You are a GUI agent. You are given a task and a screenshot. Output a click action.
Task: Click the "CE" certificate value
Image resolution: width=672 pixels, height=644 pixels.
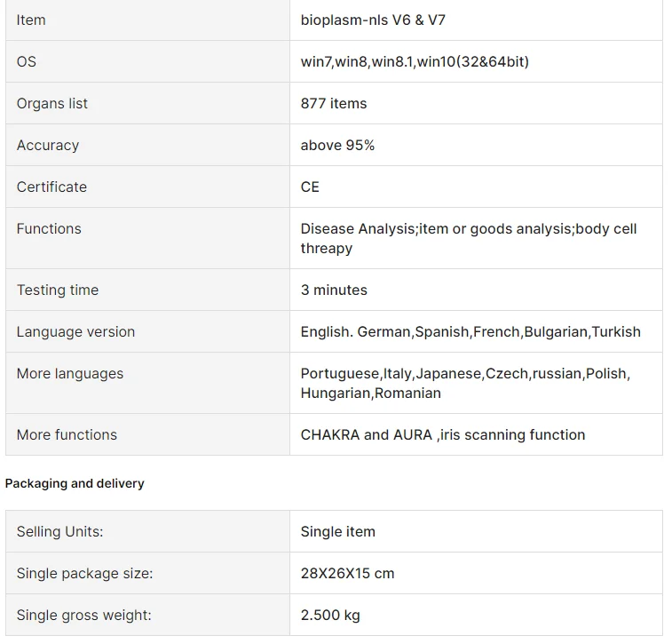tap(310, 187)
